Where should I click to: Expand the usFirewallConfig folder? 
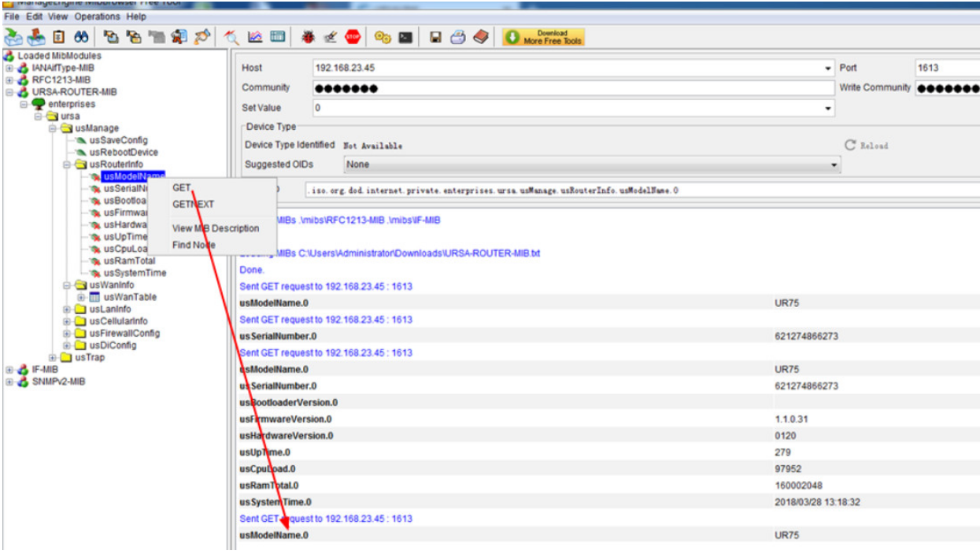tap(68, 333)
